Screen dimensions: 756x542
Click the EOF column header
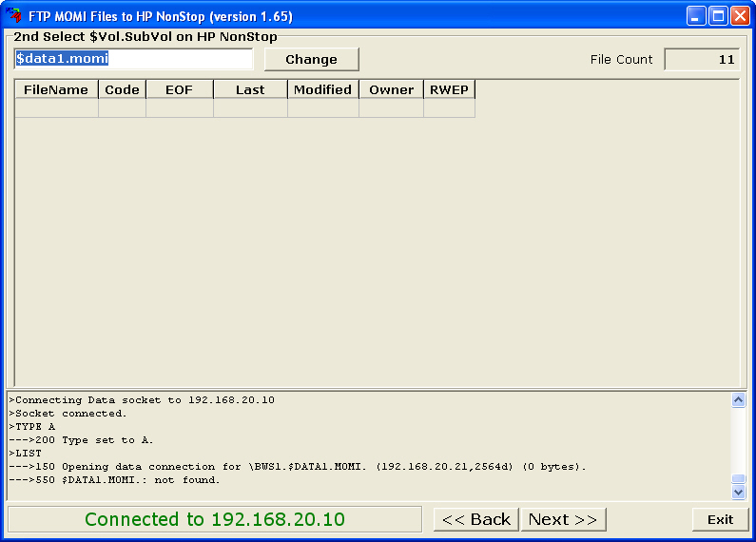point(180,89)
